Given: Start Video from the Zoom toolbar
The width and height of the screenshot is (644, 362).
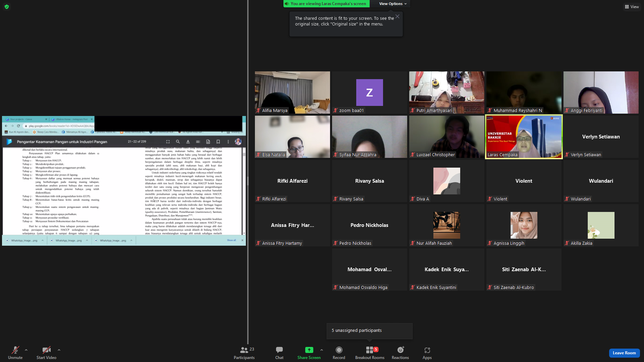Looking at the screenshot, I should point(46,353).
